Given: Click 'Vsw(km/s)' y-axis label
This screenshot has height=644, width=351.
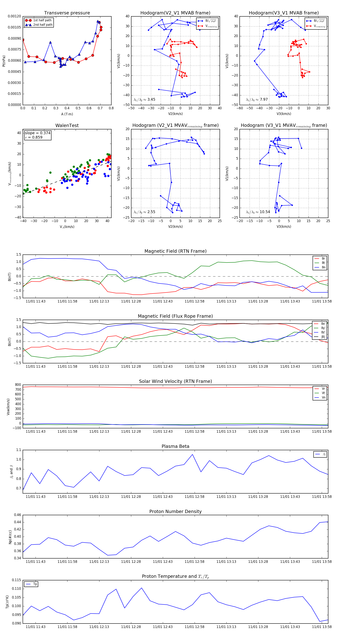Looking at the screenshot, I should pyautogui.click(x=8, y=407).
